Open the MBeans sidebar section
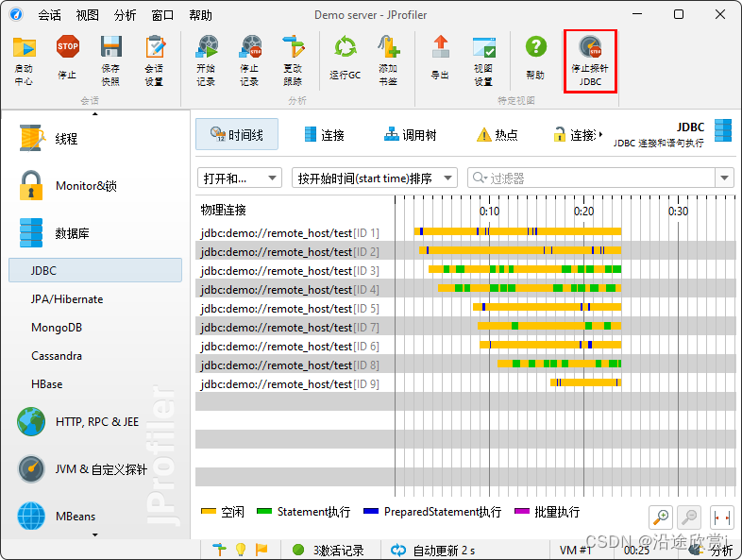The image size is (742, 560). coord(56,516)
